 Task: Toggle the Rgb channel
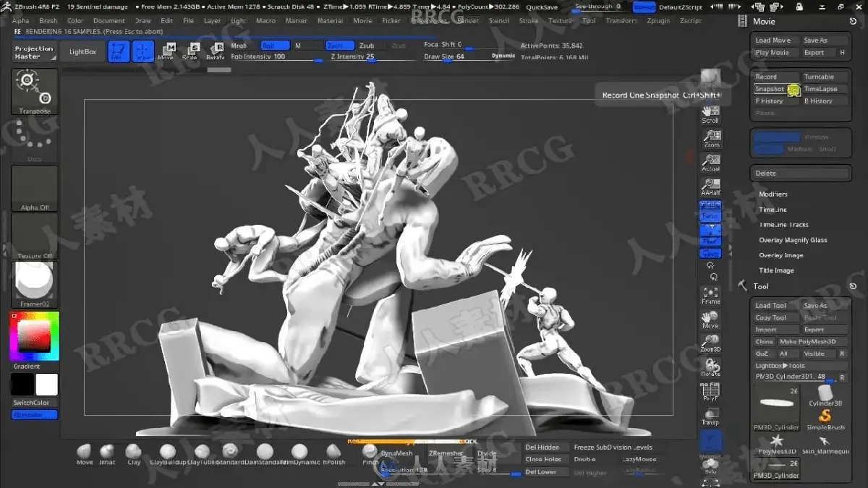click(275, 46)
